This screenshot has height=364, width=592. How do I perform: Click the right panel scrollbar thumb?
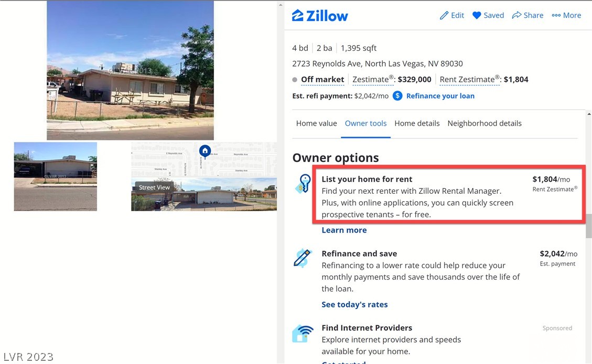pos(589,226)
